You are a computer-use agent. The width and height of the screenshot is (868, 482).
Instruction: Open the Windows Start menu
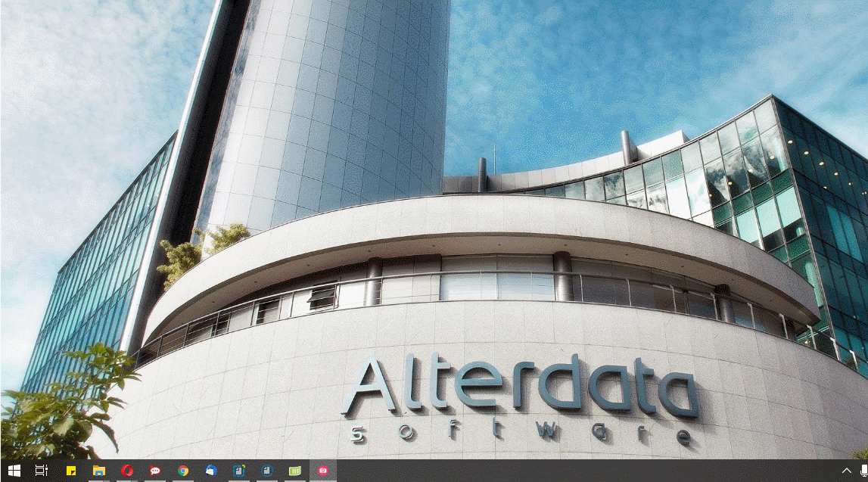14,471
